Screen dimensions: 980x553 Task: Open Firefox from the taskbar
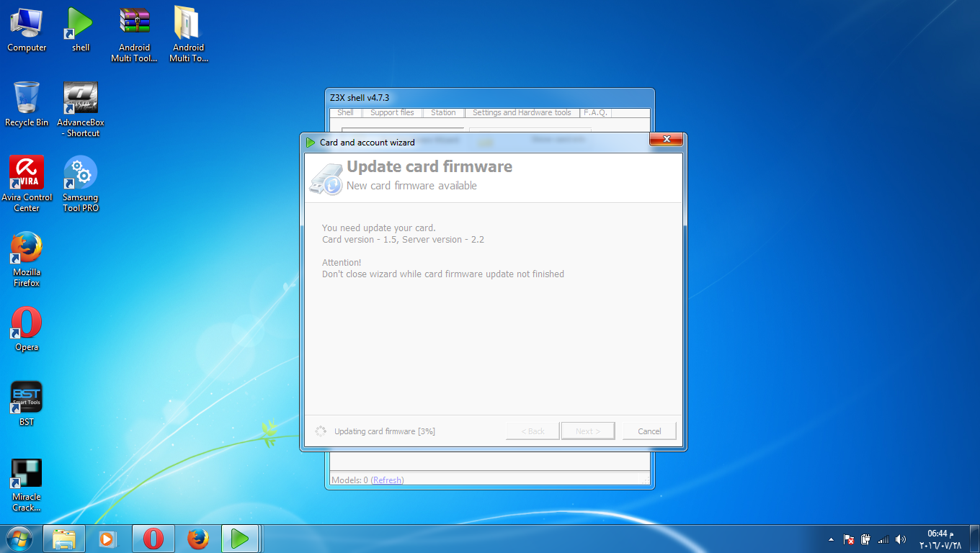(197, 539)
